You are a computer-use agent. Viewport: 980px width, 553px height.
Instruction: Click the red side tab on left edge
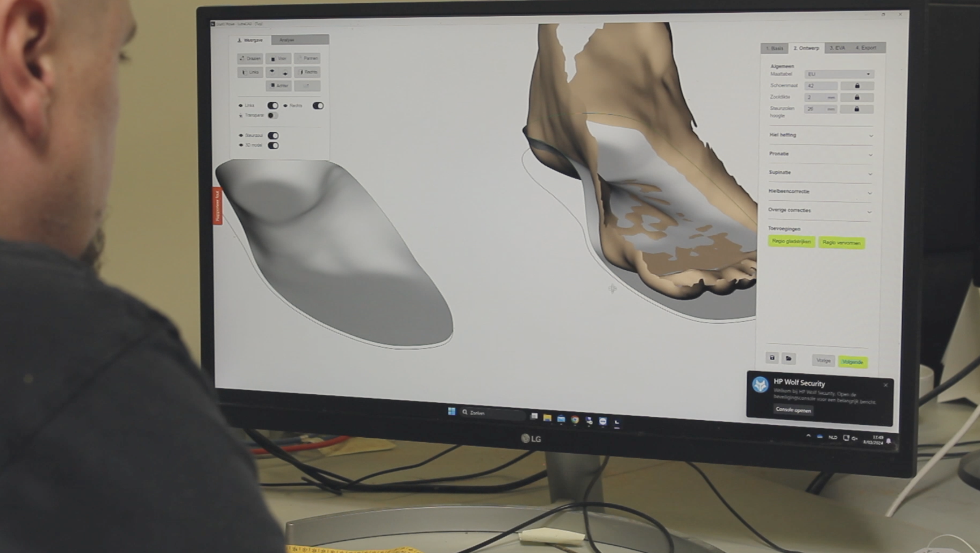[x=217, y=206]
